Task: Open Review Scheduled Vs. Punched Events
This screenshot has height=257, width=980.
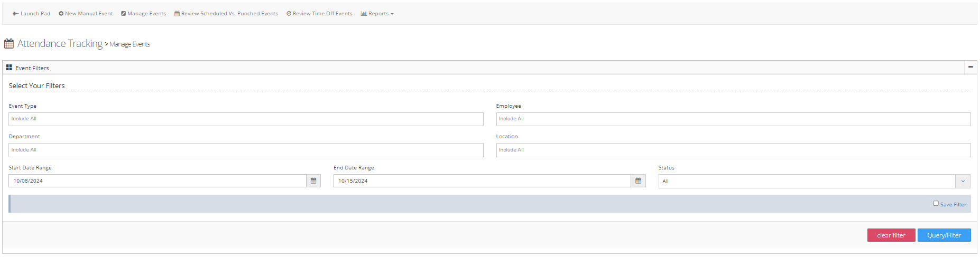Action: tap(226, 14)
